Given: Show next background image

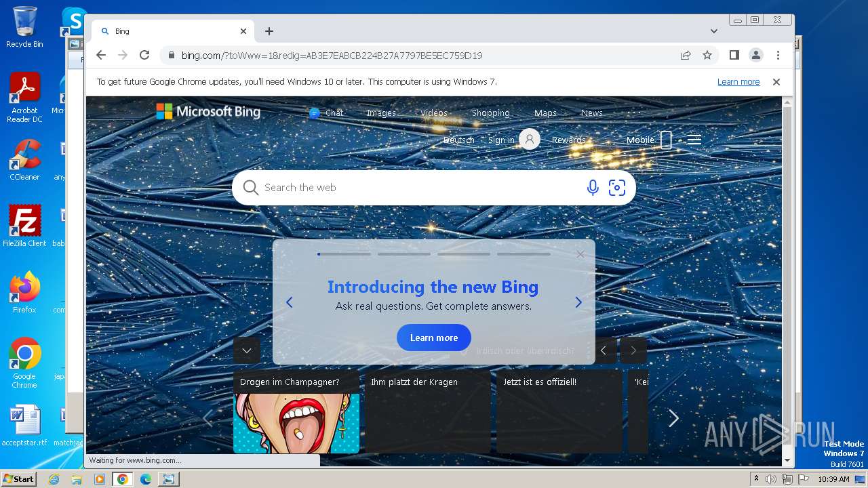Looking at the screenshot, I should (633, 350).
